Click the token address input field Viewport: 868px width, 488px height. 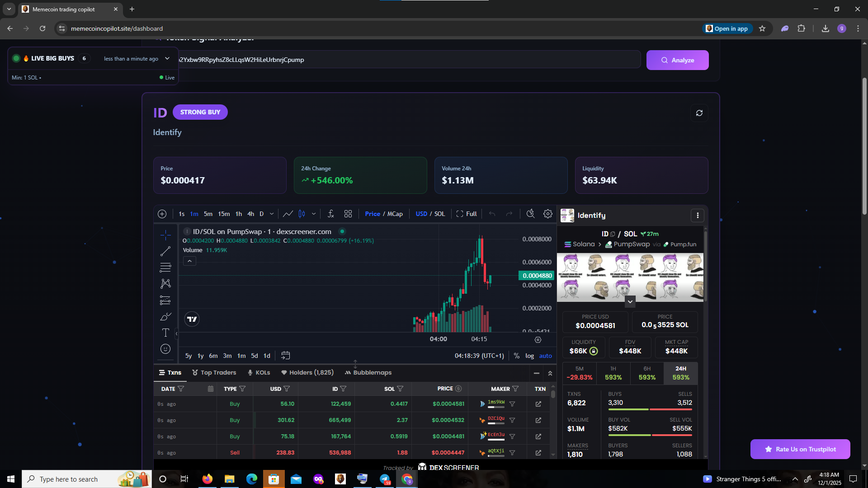[x=407, y=59]
